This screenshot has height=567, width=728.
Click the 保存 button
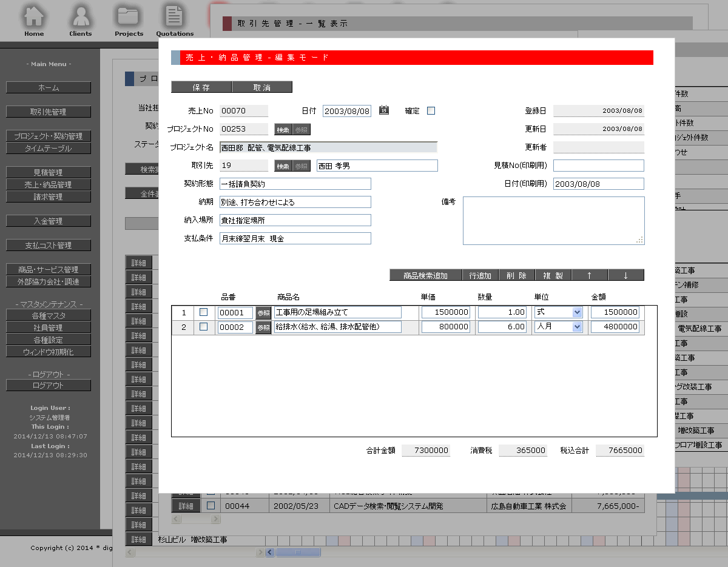coord(201,87)
